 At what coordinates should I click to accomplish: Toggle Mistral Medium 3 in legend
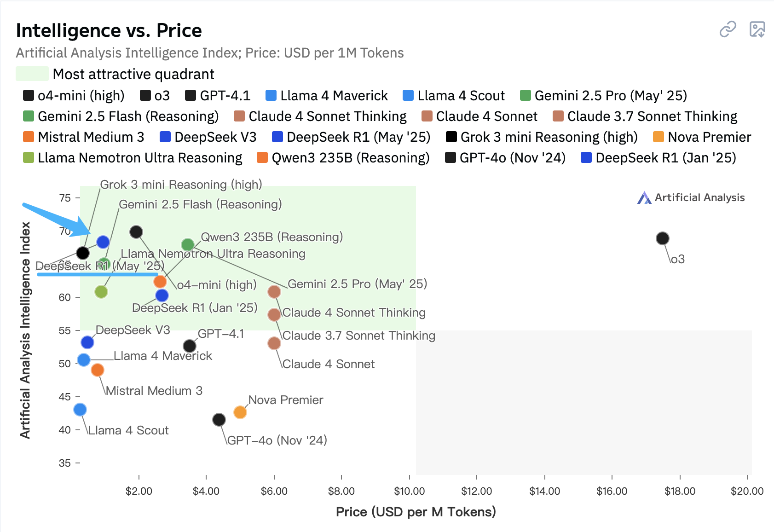tap(84, 137)
